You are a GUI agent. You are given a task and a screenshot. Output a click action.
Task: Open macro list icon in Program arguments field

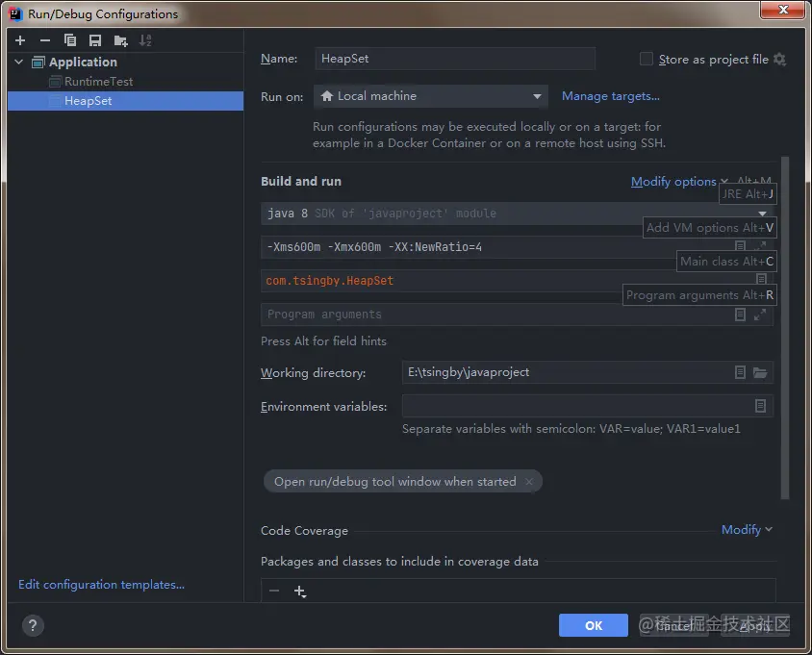point(741,315)
